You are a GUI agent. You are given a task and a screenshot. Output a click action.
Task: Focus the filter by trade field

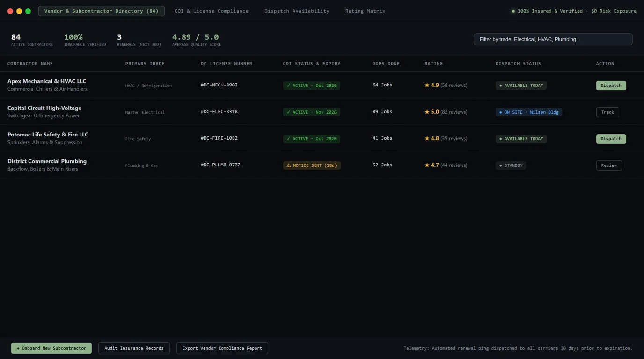tap(553, 39)
